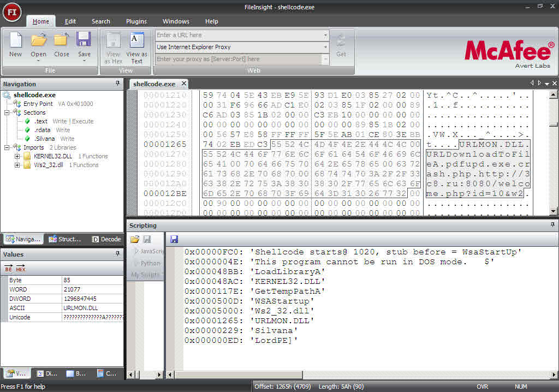Close the shellcode.exe document tab

pos(183,84)
